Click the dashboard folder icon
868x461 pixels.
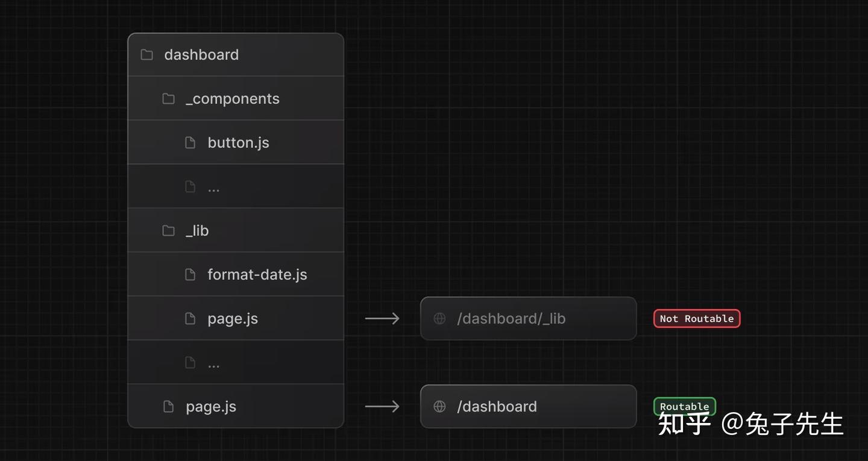tap(146, 55)
